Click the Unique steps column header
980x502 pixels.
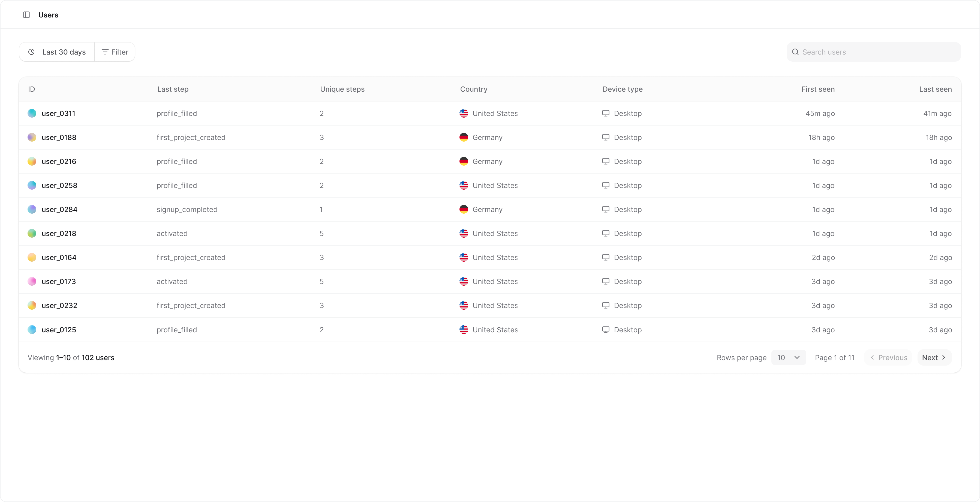point(342,89)
